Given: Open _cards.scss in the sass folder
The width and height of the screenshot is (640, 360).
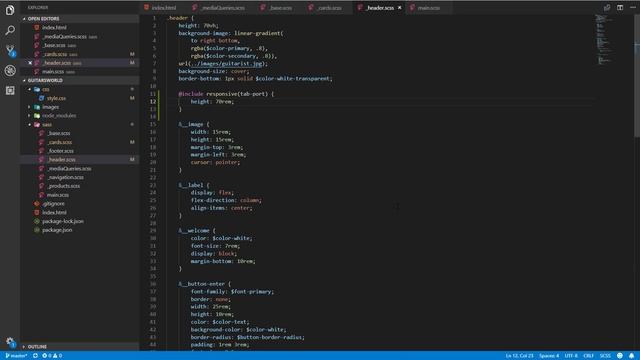Looking at the screenshot, I should (60, 142).
